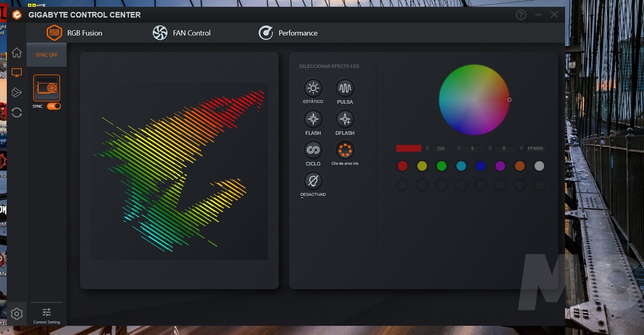Select the Estático LED effect icon
This screenshot has width=644, height=335.
click(x=313, y=88)
